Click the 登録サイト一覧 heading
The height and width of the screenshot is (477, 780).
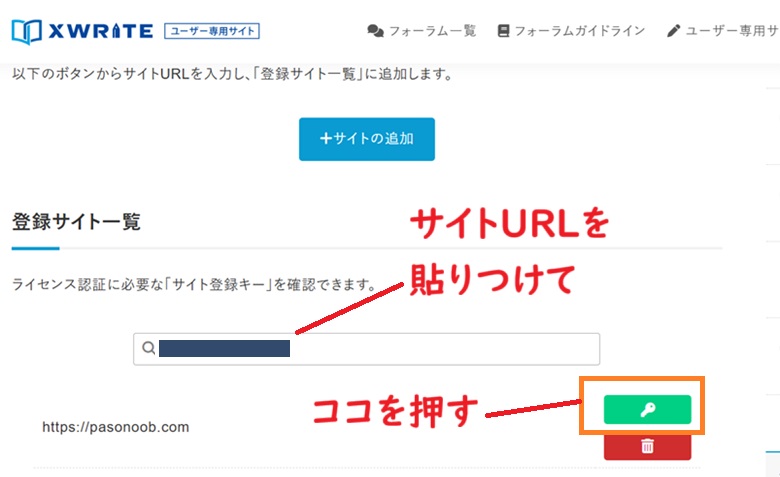point(76,222)
